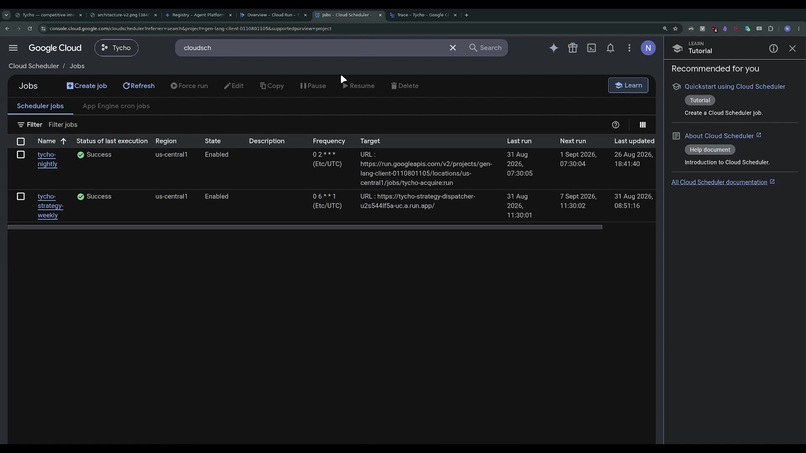Go to Cloud Scheduler breadcrumb
The height and width of the screenshot is (453, 806).
[33, 66]
